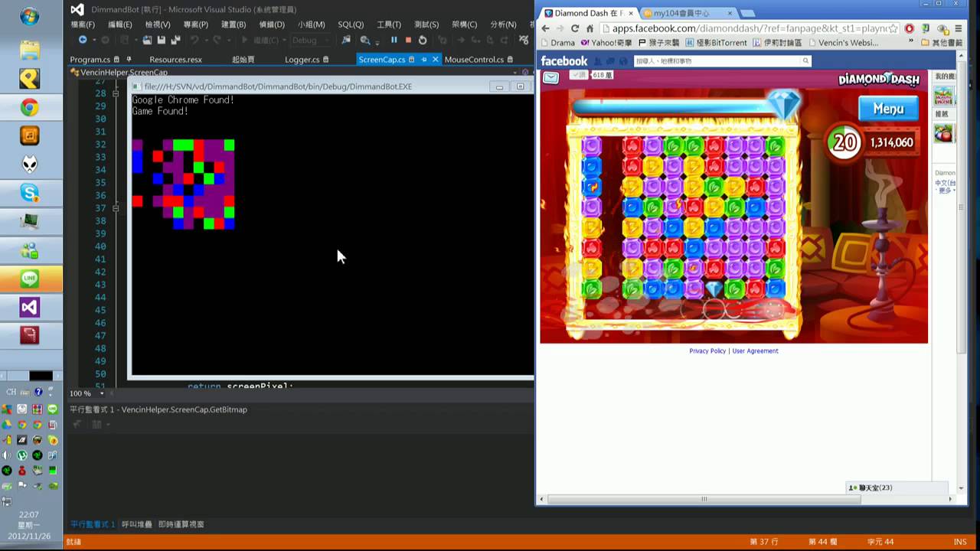Open the Privacy Policy link
The image size is (980, 551).
[x=707, y=350]
